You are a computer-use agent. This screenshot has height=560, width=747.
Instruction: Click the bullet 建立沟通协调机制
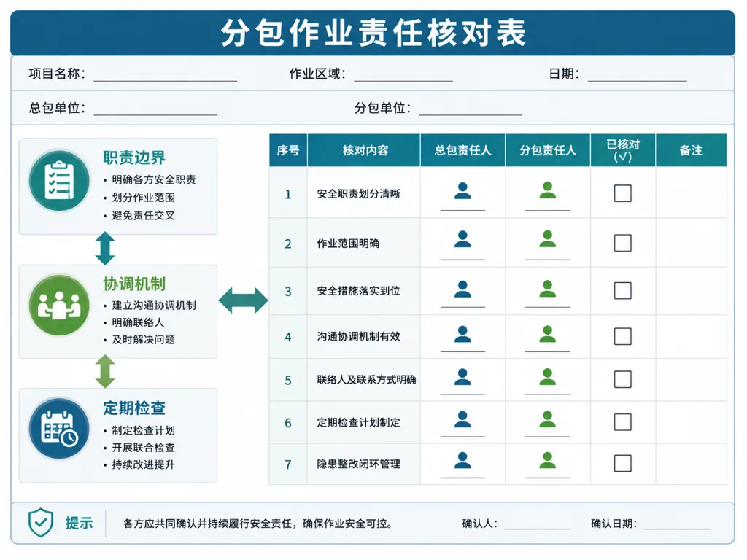pos(154,306)
